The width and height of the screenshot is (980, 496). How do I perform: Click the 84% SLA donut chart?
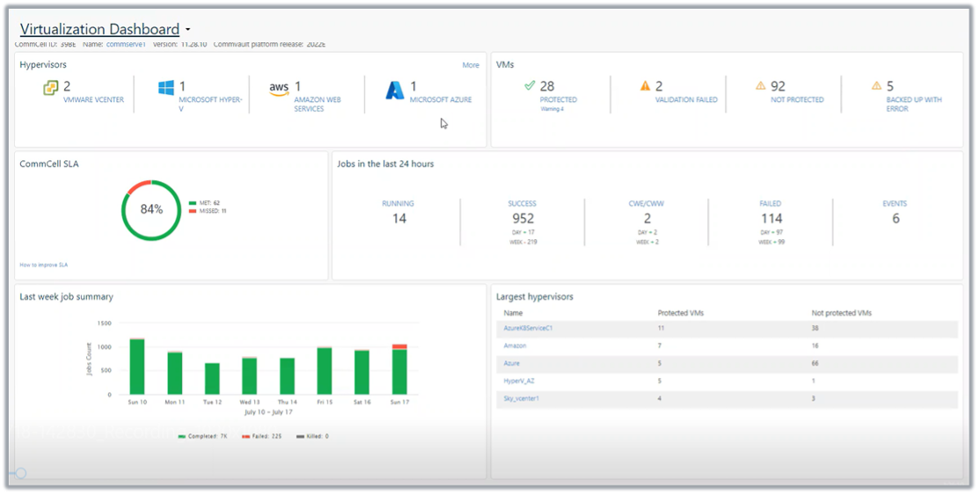click(x=151, y=209)
